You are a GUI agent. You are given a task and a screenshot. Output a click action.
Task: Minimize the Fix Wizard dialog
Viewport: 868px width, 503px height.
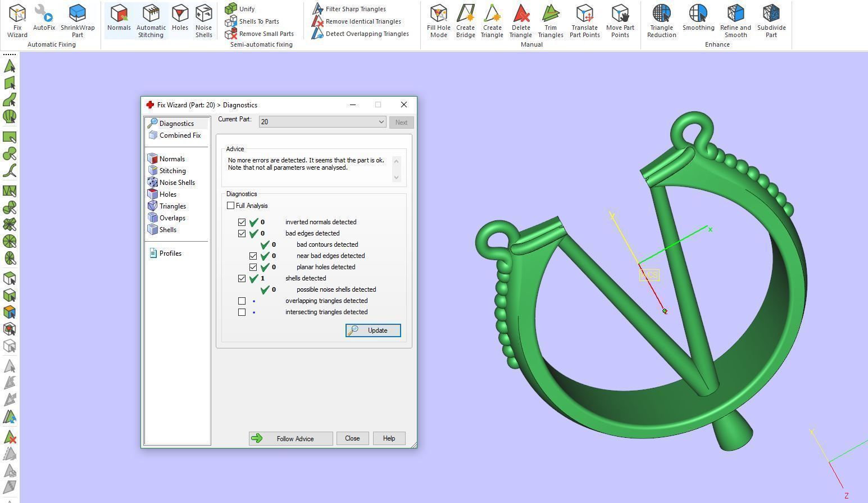pos(353,105)
